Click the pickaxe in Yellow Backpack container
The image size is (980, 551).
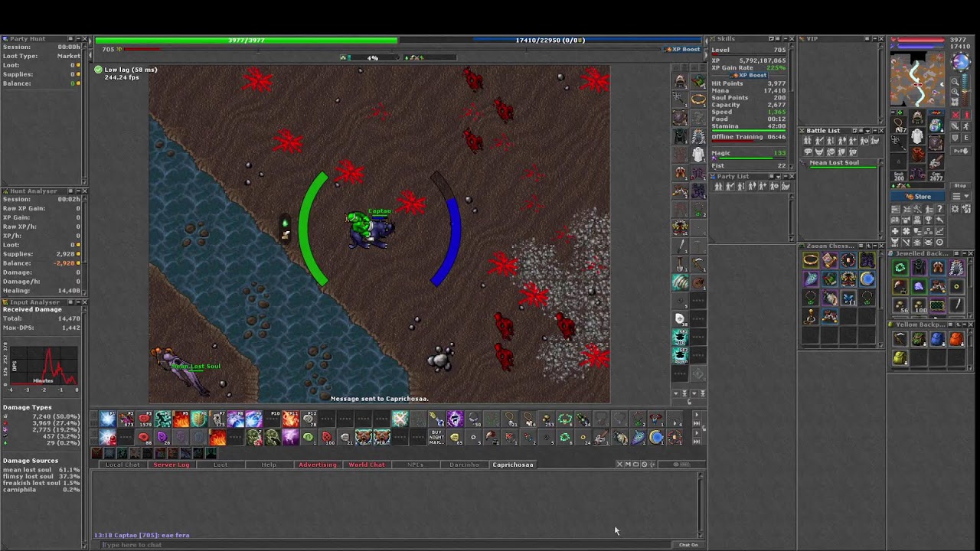pyautogui.click(x=900, y=338)
